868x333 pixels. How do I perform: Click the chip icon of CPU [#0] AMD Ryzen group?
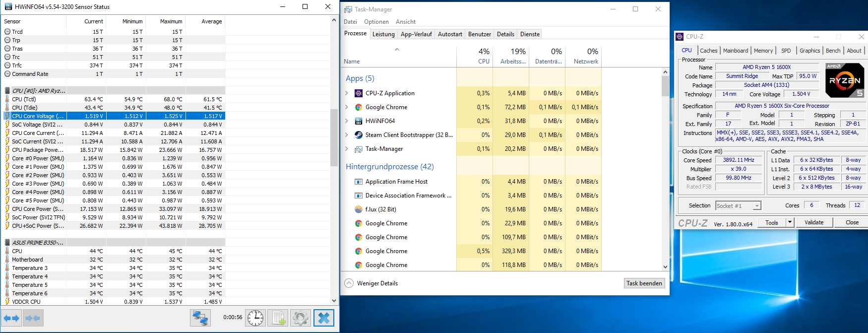click(x=7, y=91)
